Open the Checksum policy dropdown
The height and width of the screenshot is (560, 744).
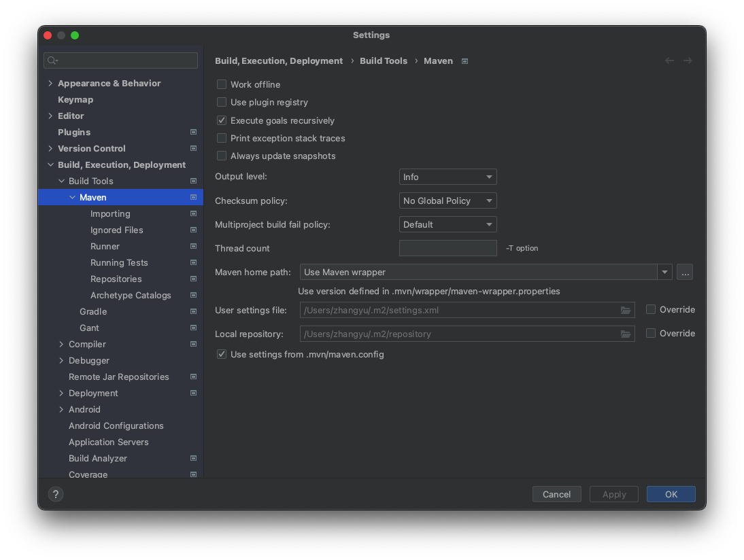448,200
